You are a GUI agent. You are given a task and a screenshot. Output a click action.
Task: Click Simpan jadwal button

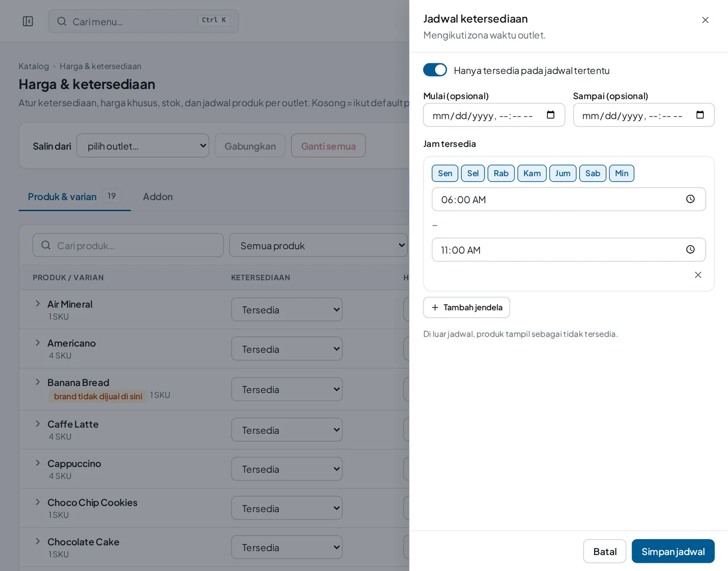tap(673, 551)
